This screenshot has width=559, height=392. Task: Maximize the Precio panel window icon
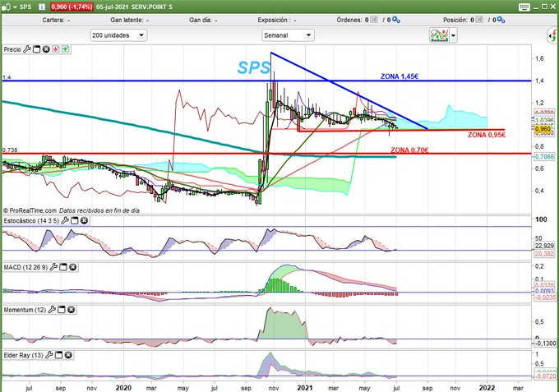point(36,49)
